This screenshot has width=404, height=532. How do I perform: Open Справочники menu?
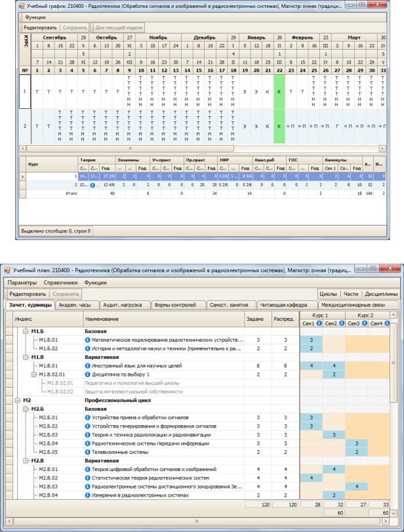(60, 282)
